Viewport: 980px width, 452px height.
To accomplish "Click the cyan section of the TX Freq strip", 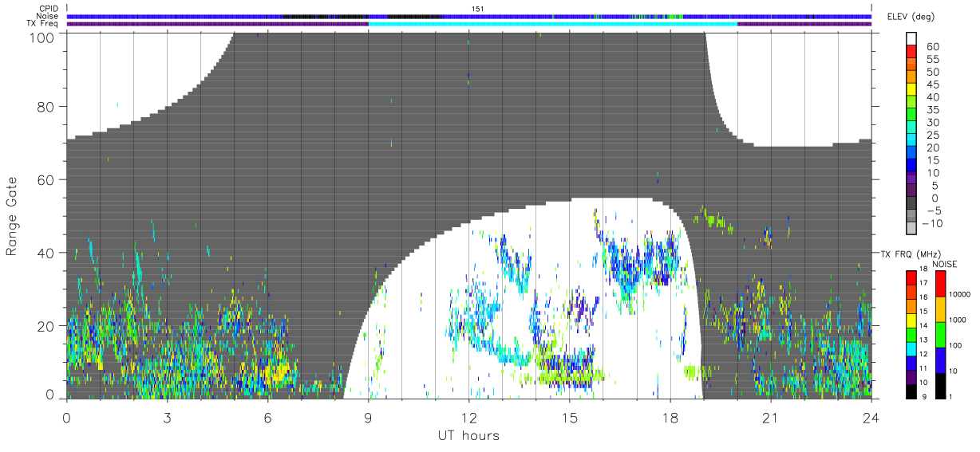I will tap(552, 24).
